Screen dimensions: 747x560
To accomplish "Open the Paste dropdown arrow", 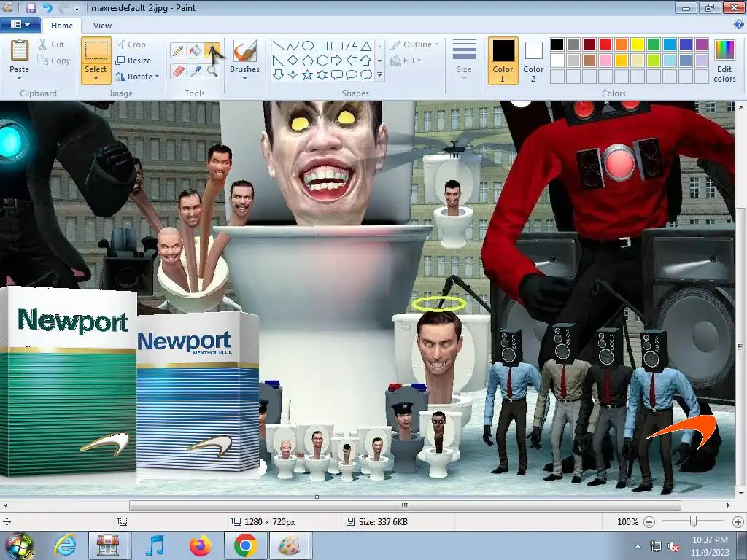I will coord(19,79).
